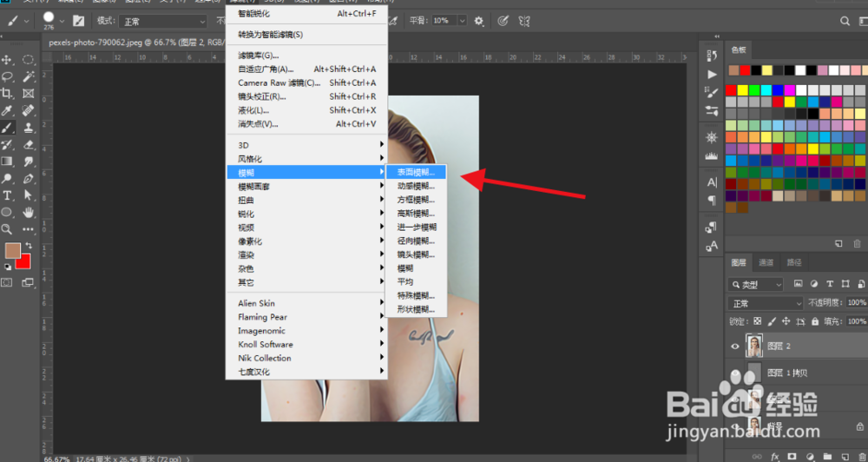Switch to the 路径 paths tab

pos(794,262)
